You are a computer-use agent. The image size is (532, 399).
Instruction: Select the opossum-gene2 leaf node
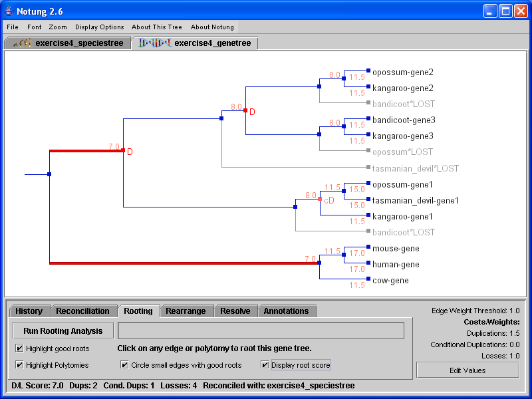pos(368,71)
